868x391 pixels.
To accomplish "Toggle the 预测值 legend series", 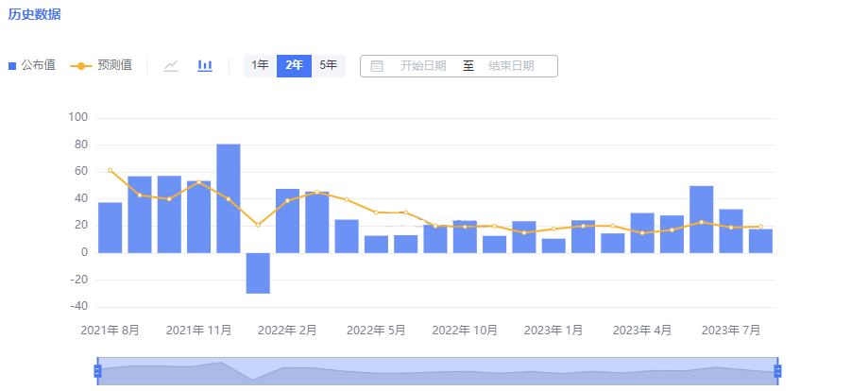I will [x=101, y=65].
